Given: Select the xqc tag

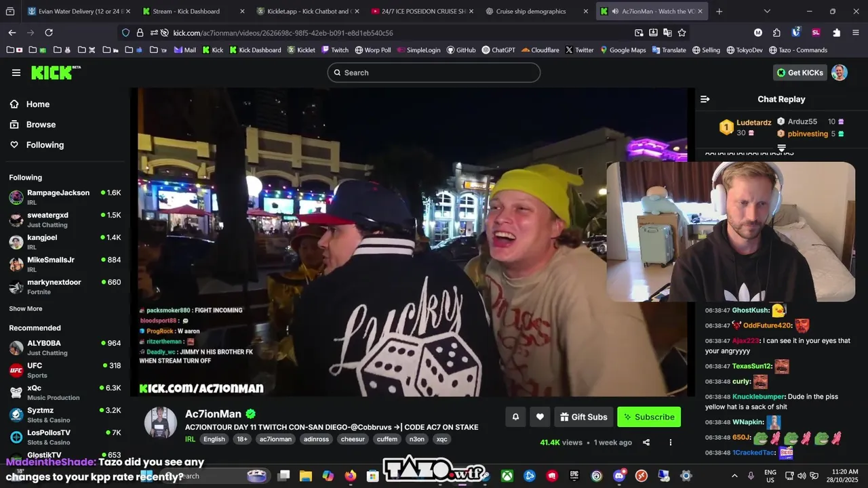Looking at the screenshot, I should (x=442, y=439).
